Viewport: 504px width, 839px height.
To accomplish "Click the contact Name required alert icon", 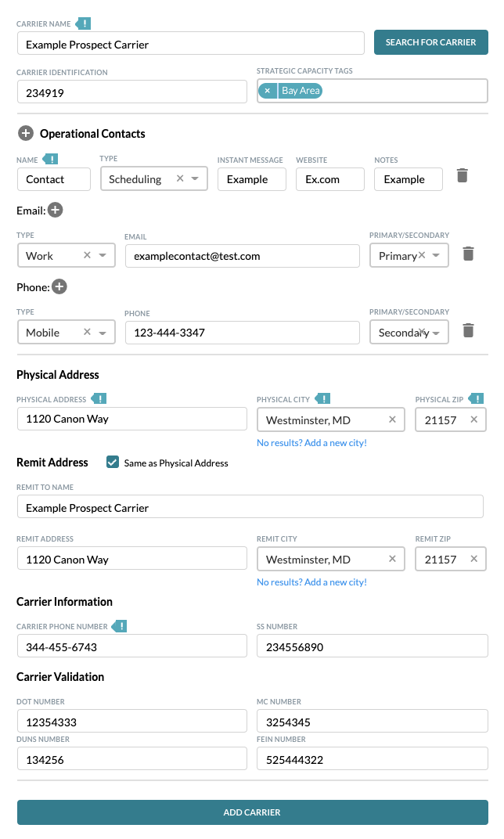I will click(x=50, y=160).
